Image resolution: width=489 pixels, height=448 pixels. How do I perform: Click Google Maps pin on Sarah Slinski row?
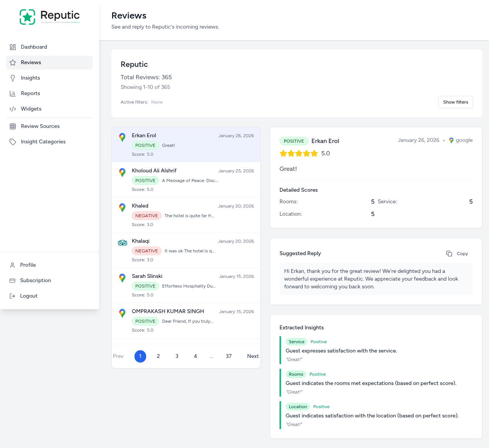click(122, 278)
